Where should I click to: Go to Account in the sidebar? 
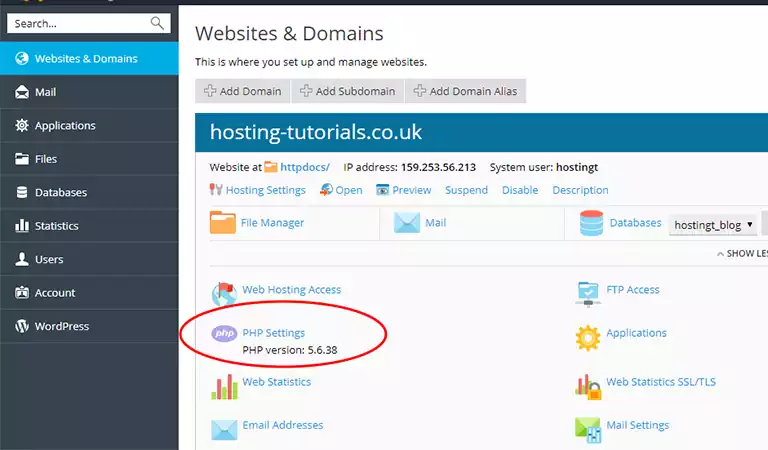[x=89, y=292]
